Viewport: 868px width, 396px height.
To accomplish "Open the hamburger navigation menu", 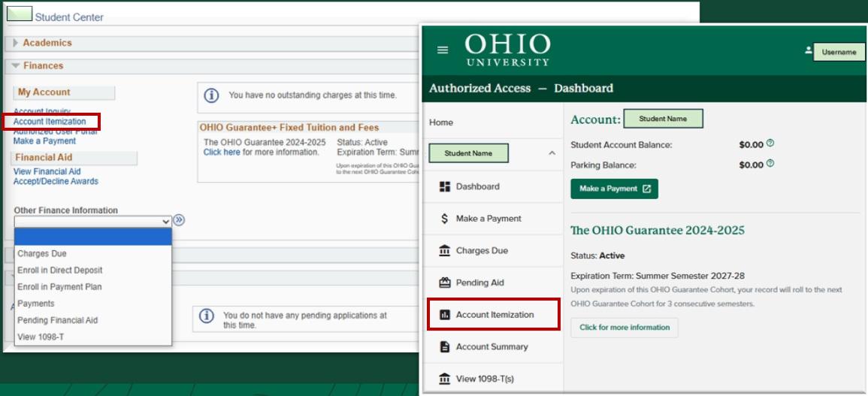I will pos(443,50).
